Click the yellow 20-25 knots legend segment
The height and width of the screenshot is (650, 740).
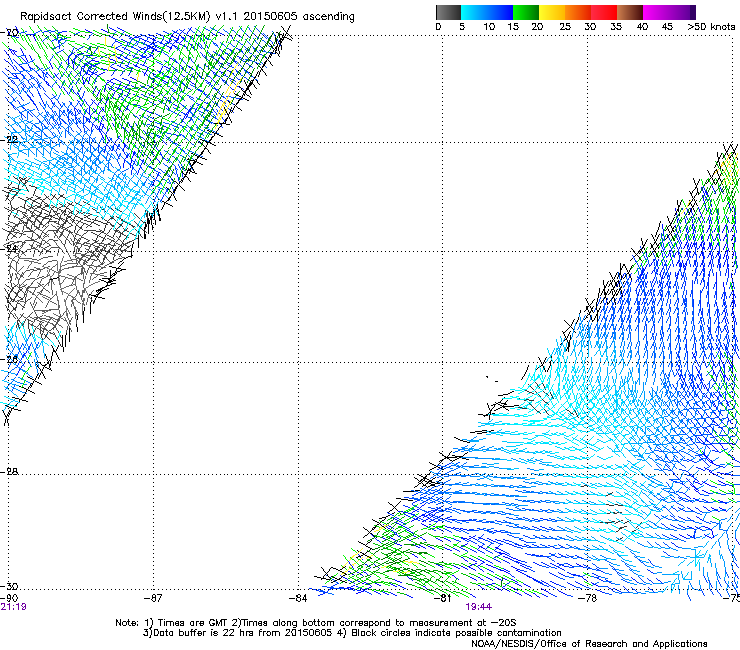(x=552, y=12)
